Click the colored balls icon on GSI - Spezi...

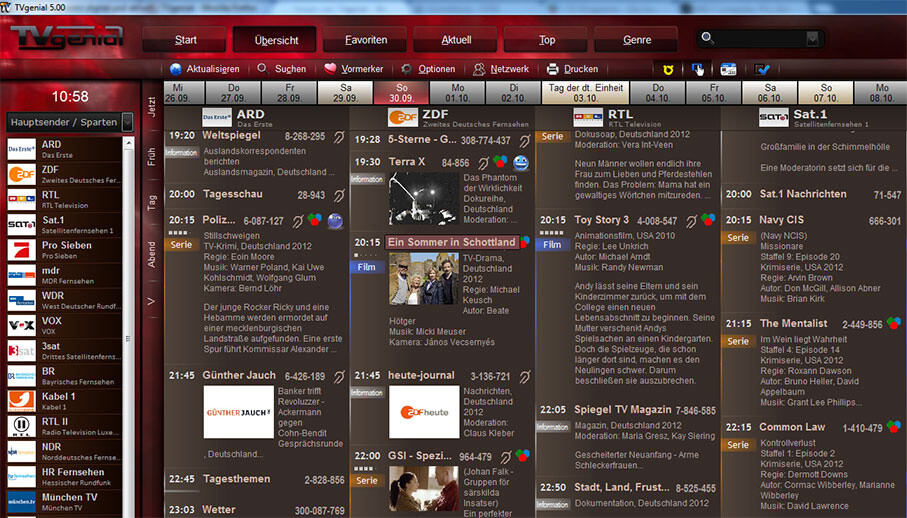pyautogui.click(x=523, y=456)
